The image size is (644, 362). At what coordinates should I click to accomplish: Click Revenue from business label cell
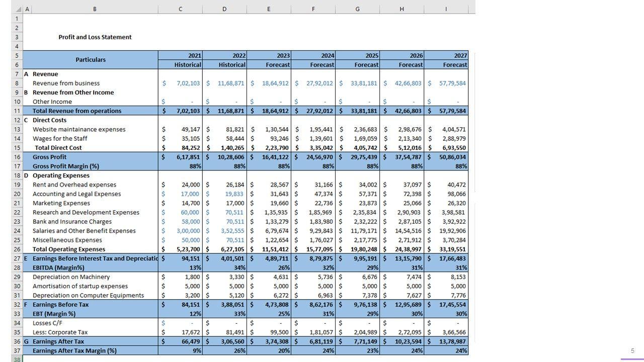tap(66, 83)
